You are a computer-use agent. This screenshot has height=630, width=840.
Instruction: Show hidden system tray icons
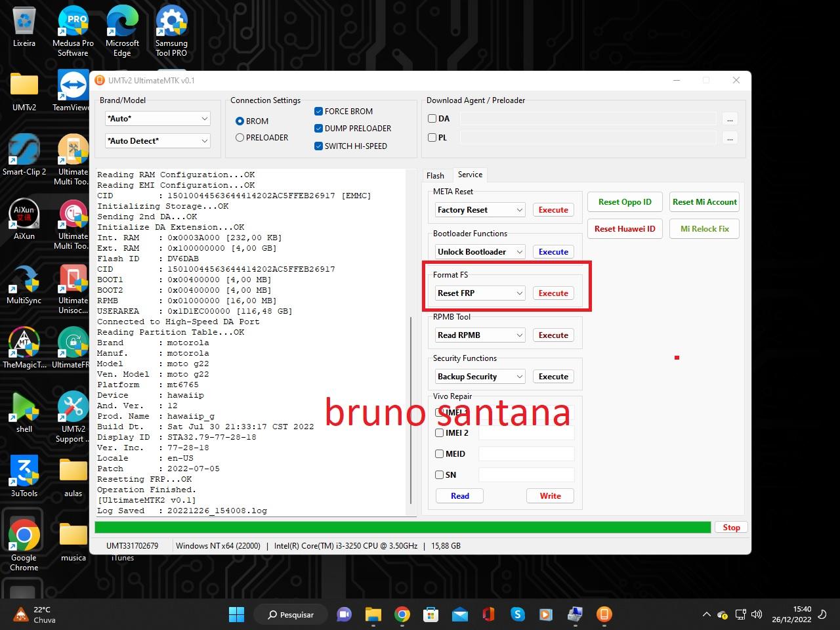coord(706,615)
